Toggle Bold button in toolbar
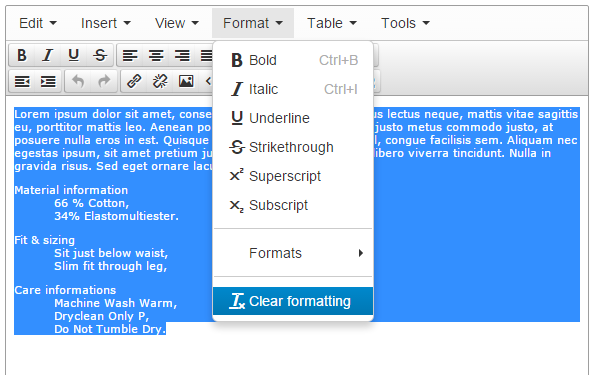Viewport: 599px width, 375px height. 22,55
